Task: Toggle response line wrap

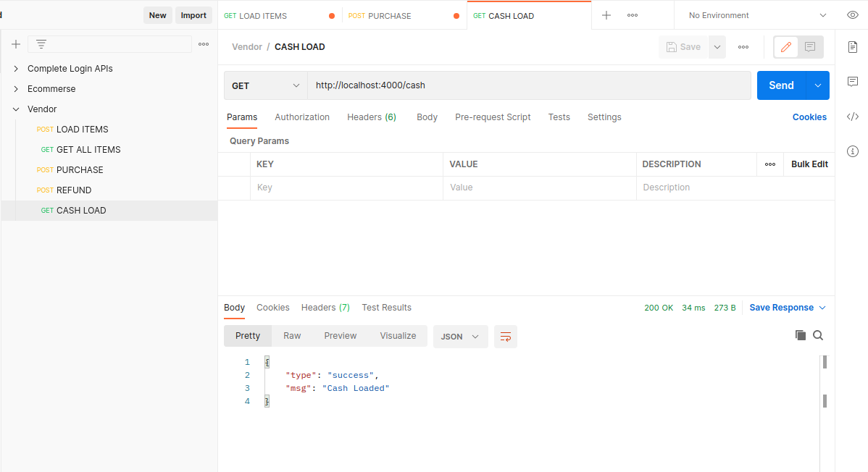Action: point(506,337)
